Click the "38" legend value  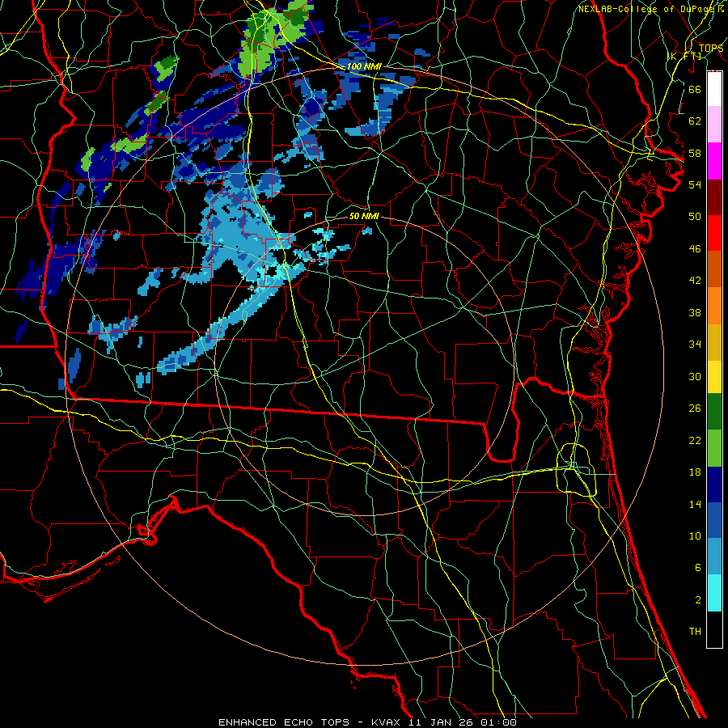point(695,312)
